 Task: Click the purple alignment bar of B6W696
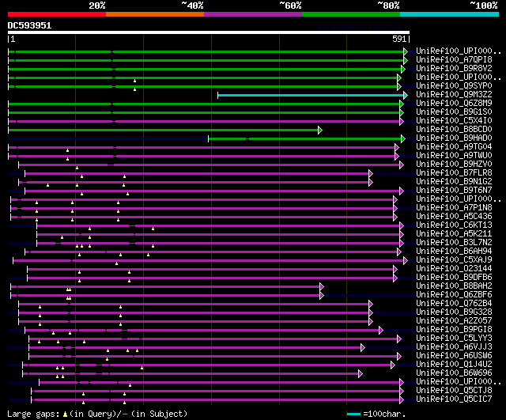click(x=191, y=374)
